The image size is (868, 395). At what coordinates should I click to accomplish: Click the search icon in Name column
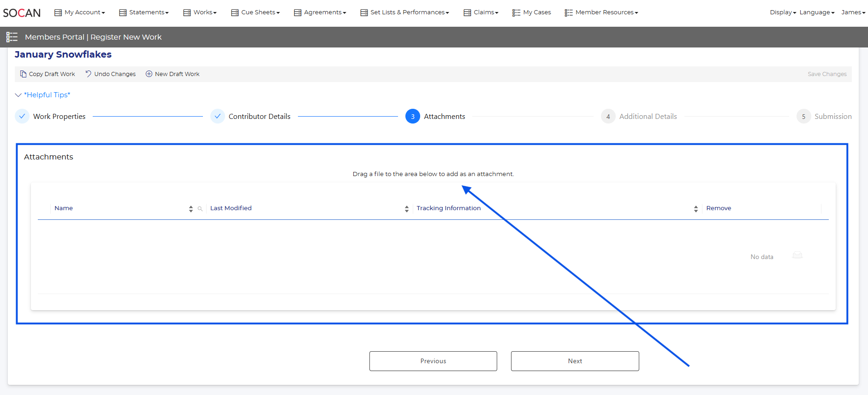click(200, 209)
